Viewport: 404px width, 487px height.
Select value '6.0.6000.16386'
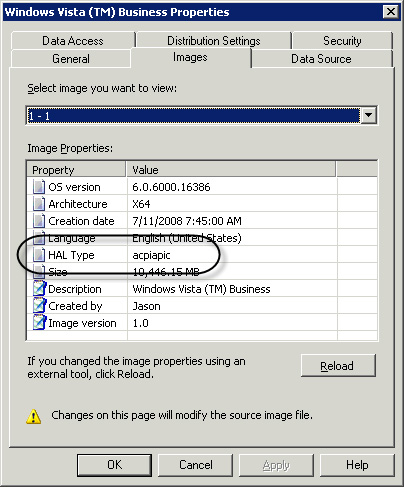point(171,187)
